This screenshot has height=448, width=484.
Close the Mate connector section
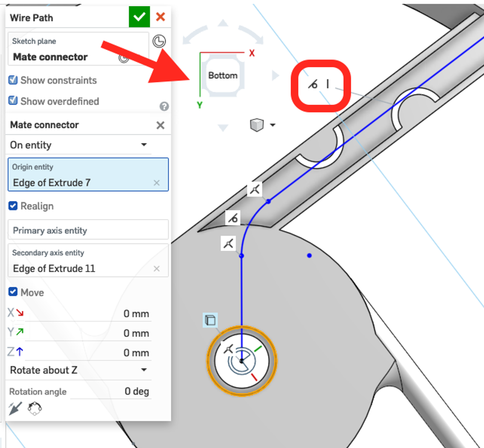pos(160,125)
